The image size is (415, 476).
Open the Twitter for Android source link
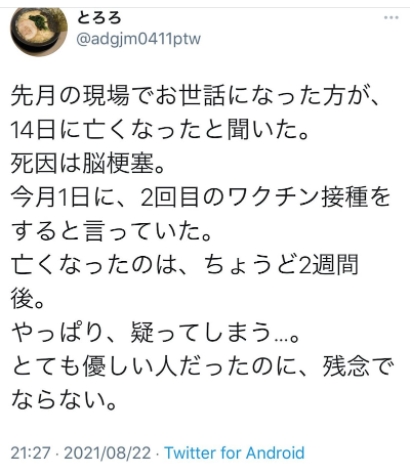point(235,453)
